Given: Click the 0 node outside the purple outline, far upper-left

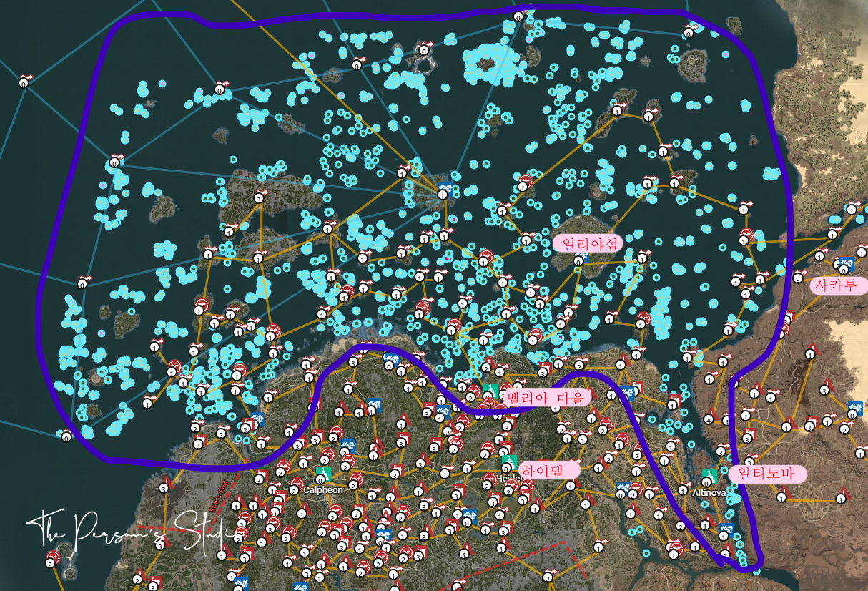Looking at the screenshot, I should coord(24,82).
